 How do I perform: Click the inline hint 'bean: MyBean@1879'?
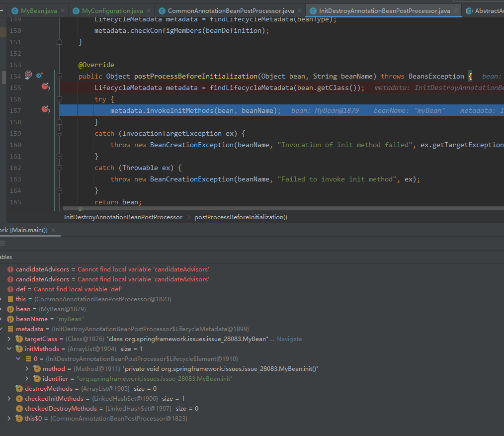tap(325, 110)
